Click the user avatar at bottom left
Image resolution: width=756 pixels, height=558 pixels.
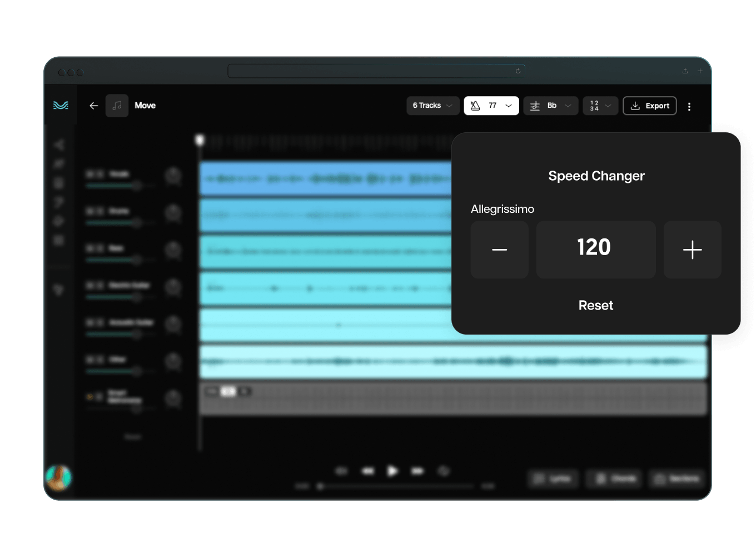click(x=58, y=477)
